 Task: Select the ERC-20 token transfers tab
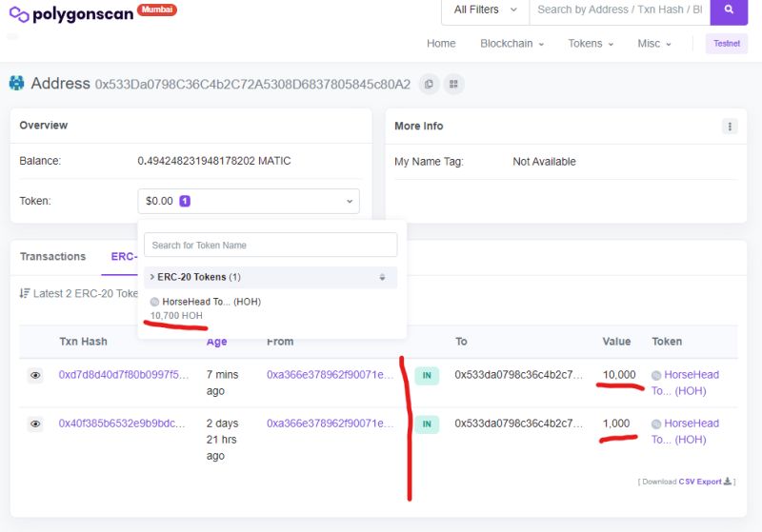coord(124,256)
